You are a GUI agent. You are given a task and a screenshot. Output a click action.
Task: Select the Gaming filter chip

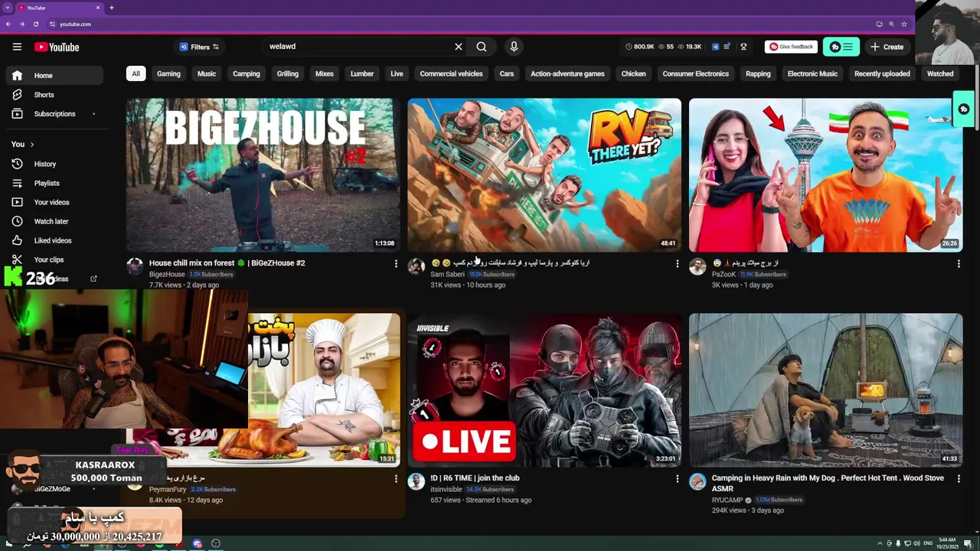(168, 73)
